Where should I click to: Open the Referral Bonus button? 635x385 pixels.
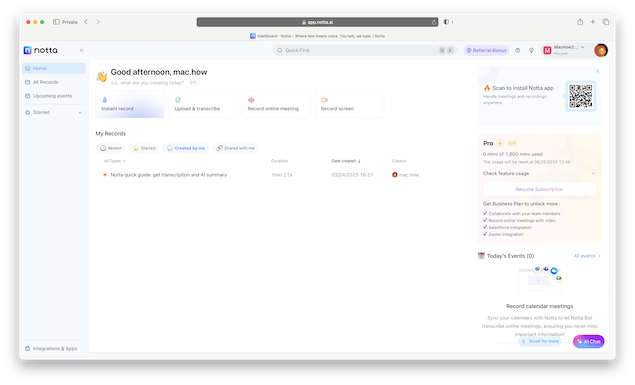tap(486, 50)
